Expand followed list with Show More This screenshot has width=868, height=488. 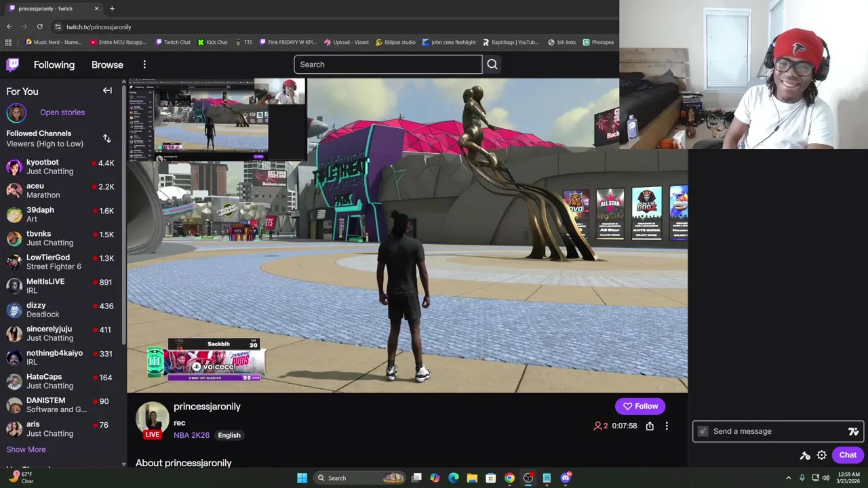(26, 449)
